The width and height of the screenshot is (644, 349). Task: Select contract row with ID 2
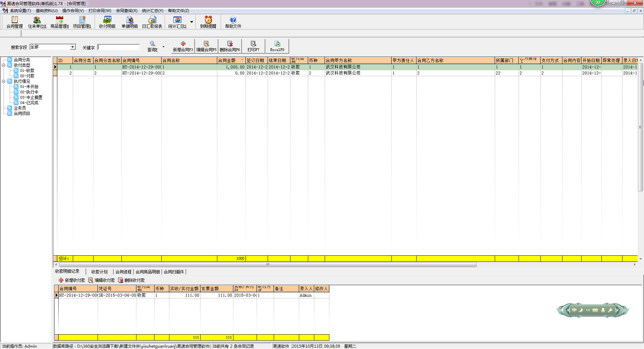click(345, 73)
